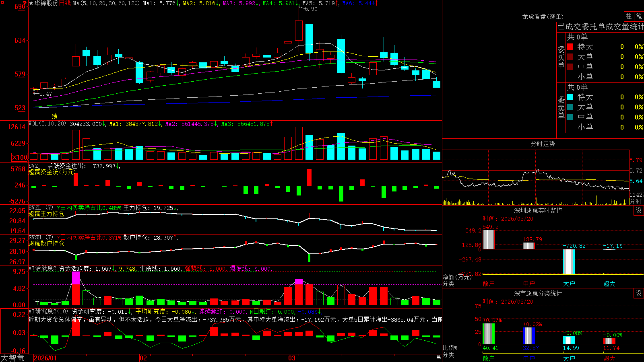644x362 pixels.
Task: Click the AI活跃度2 indicator name
Action: tap(42, 268)
